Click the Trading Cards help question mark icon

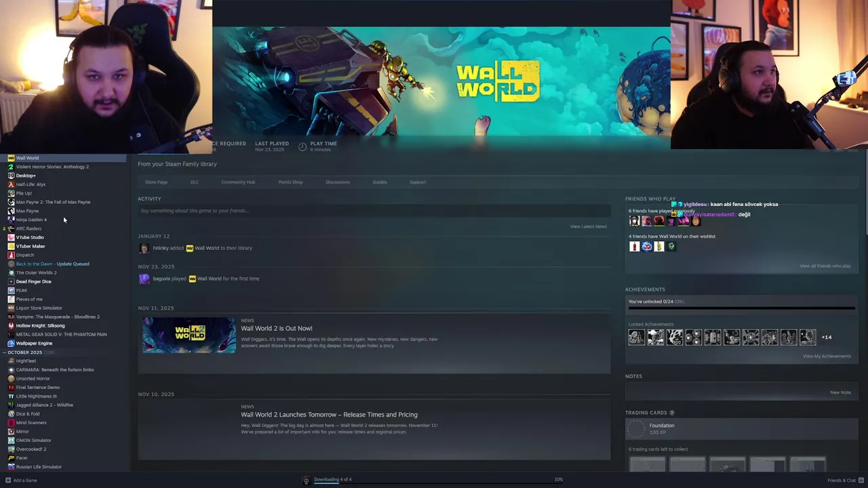coord(672,413)
